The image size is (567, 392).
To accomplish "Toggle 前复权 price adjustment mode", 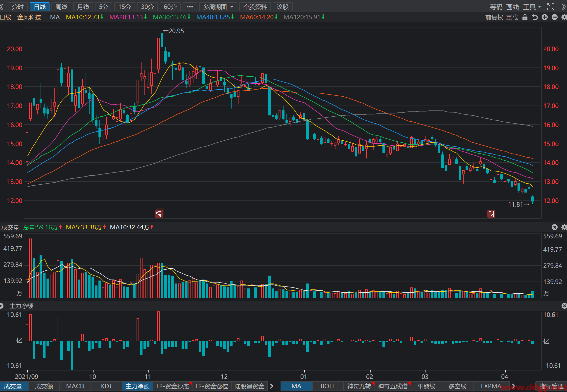I will click(x=494, y=17).
